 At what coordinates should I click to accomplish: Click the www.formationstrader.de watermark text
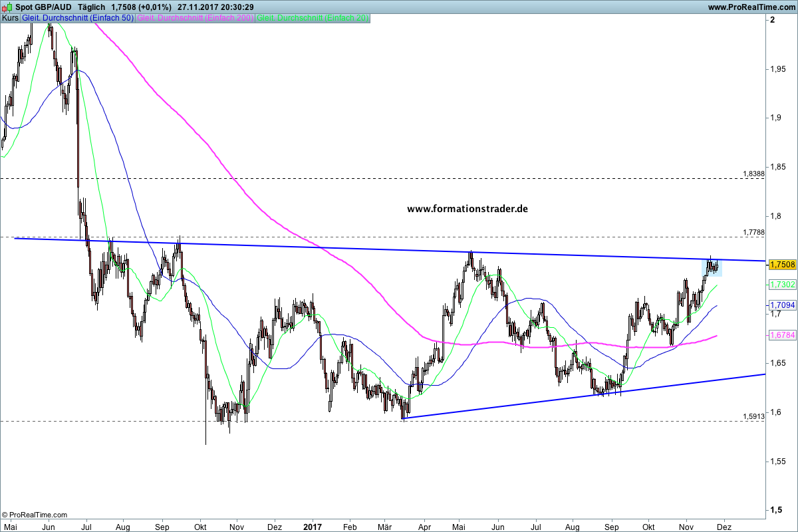(x=467, y=208)
